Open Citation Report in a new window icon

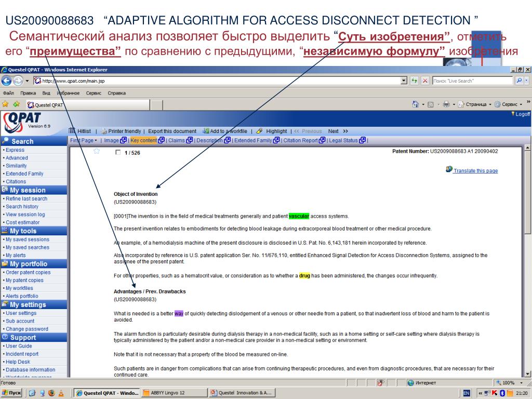(322, 140)
